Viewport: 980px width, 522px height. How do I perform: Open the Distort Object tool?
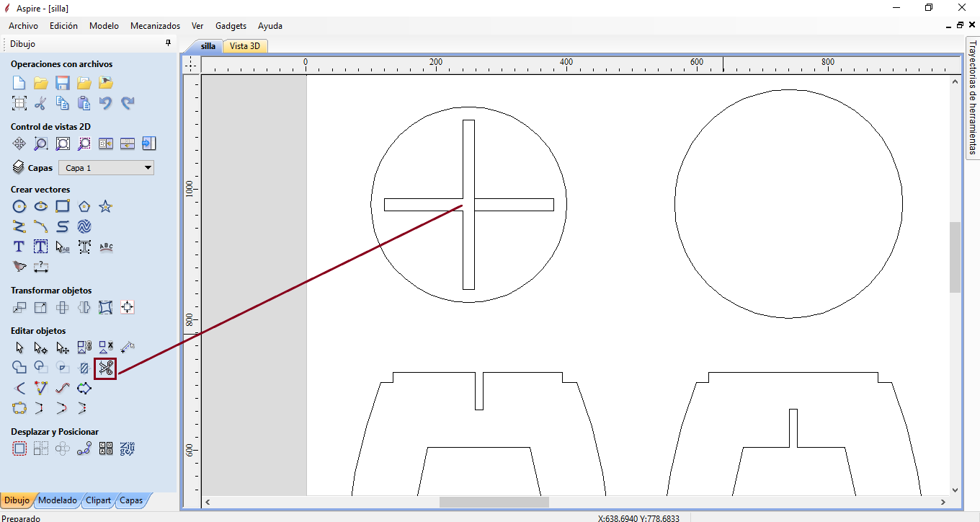(x=106, y=308)
